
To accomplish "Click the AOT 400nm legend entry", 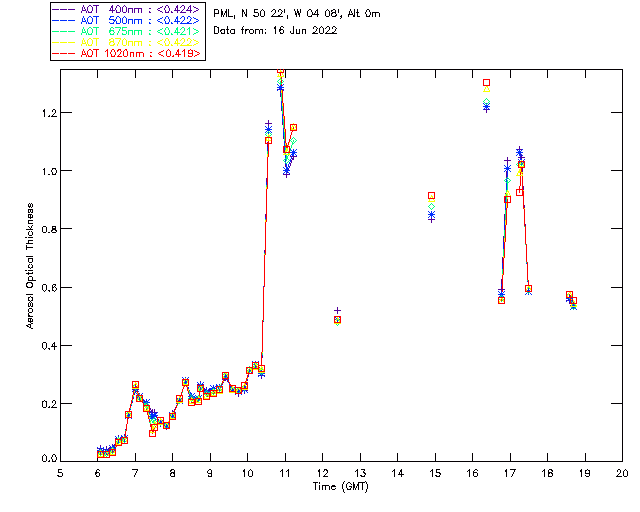I will pos(127,9).
